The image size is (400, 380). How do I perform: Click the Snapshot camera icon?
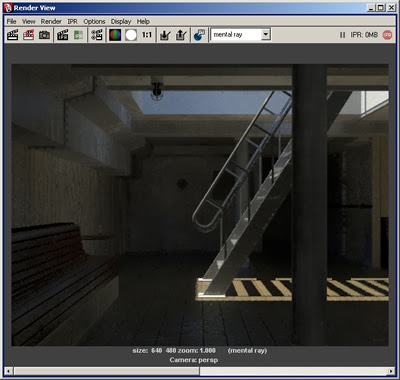(44, 35)
